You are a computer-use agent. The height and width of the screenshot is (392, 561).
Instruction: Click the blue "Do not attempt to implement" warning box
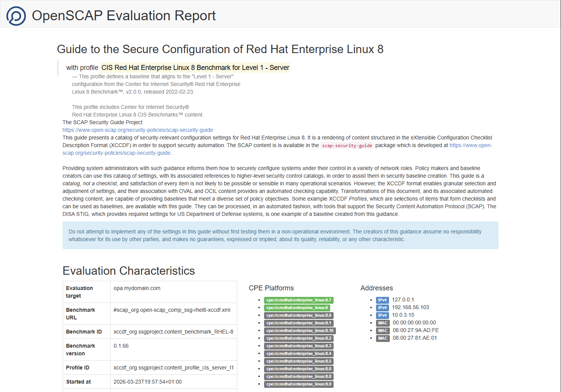tap(280, 235)
